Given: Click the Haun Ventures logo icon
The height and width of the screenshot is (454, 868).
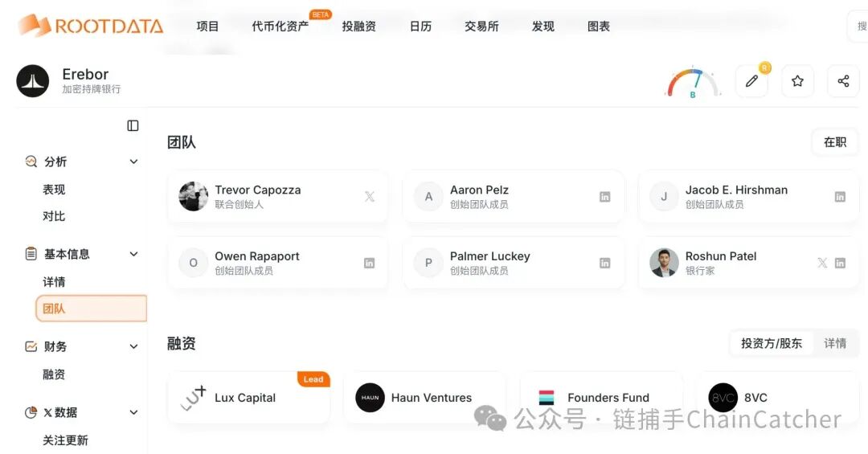Looking at the screenshot, I should pyautogui.click(x=370, y=398).
